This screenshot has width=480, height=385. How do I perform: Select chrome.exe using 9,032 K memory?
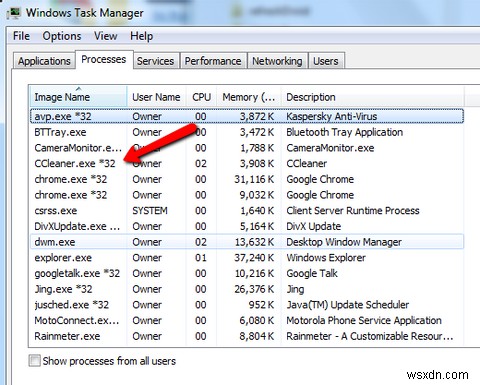pyautogui.click(x=247, y=195)
